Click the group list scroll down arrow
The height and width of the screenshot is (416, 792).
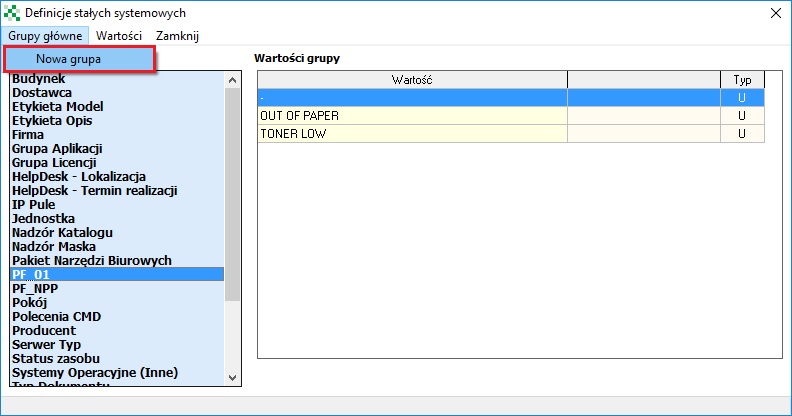point(232,378)
